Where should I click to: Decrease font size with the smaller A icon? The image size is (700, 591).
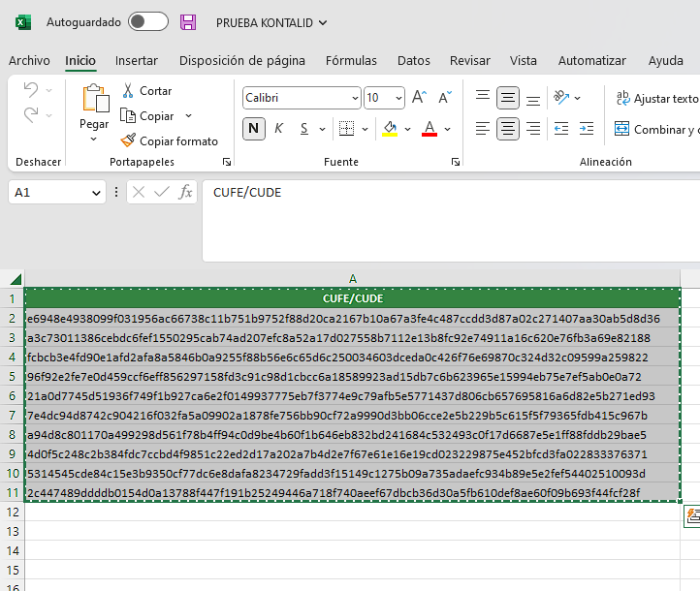[445, 97]
